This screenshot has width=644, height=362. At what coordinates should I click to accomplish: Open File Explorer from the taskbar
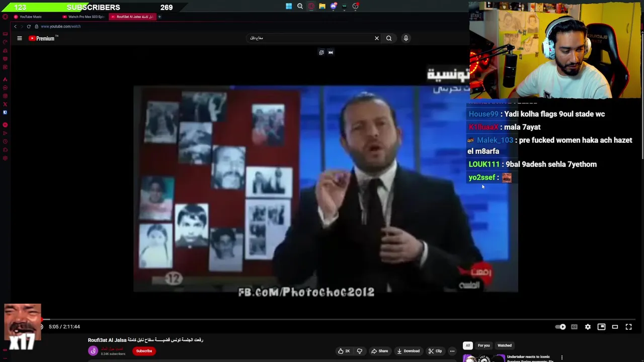click(x=322, y=7)
